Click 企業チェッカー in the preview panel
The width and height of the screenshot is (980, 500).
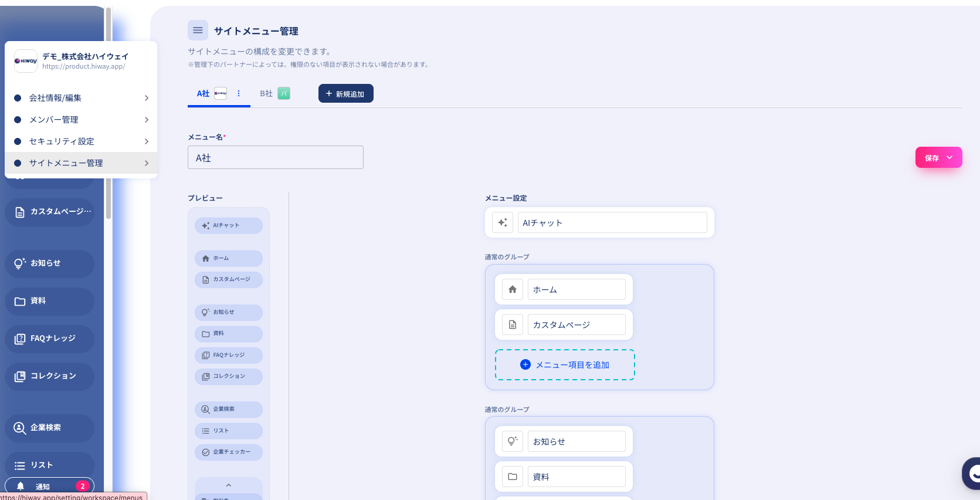(229, 452)
